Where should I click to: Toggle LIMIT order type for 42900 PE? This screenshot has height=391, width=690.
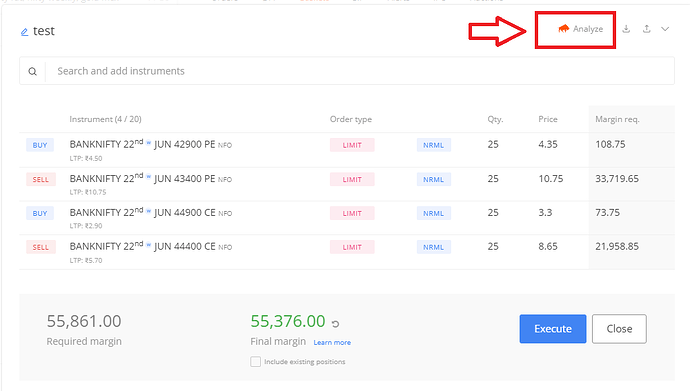pyautogui.click(x=352, y=145)
